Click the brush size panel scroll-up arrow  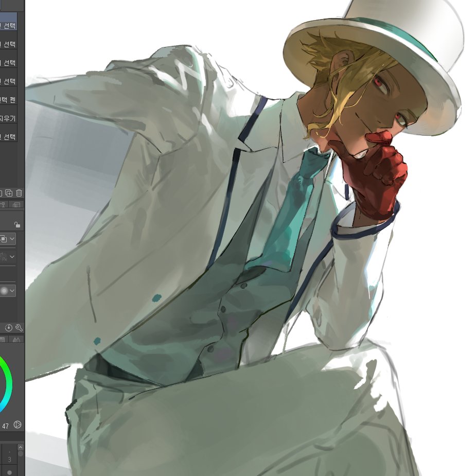pos(21,448)
